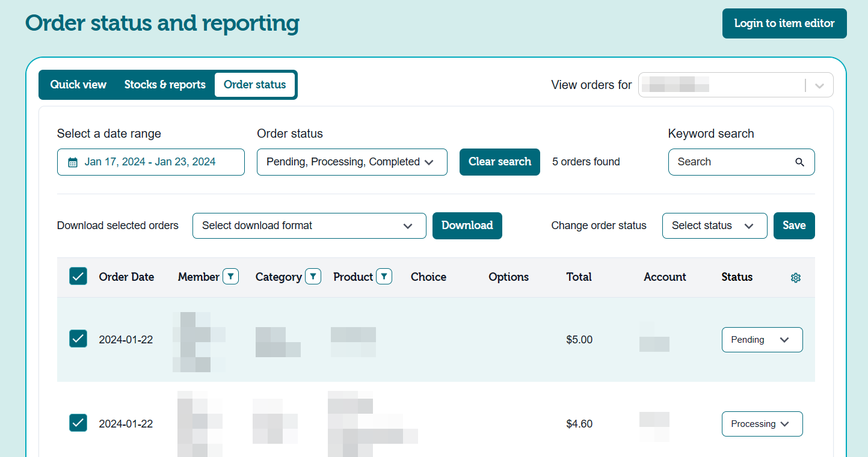Click the Total column header
Image resolution: width=868 pixels, height=457 pixels.
point(579,277)
